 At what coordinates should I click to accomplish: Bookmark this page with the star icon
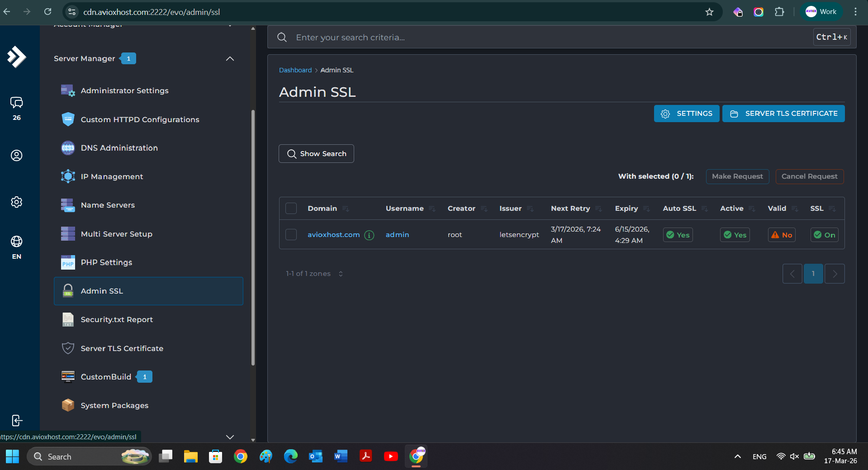click(x=709, y=12)
